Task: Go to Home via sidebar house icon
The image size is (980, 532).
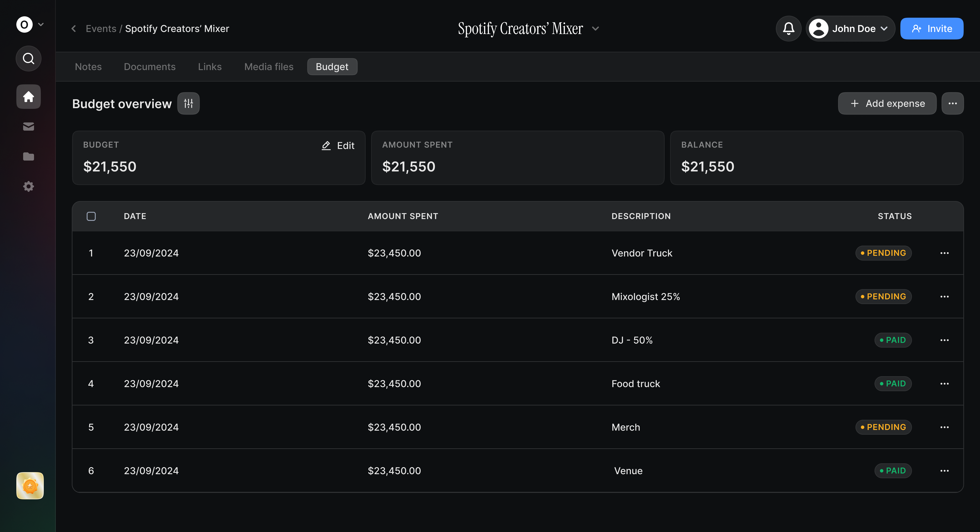Action: [x=28, y=97]
